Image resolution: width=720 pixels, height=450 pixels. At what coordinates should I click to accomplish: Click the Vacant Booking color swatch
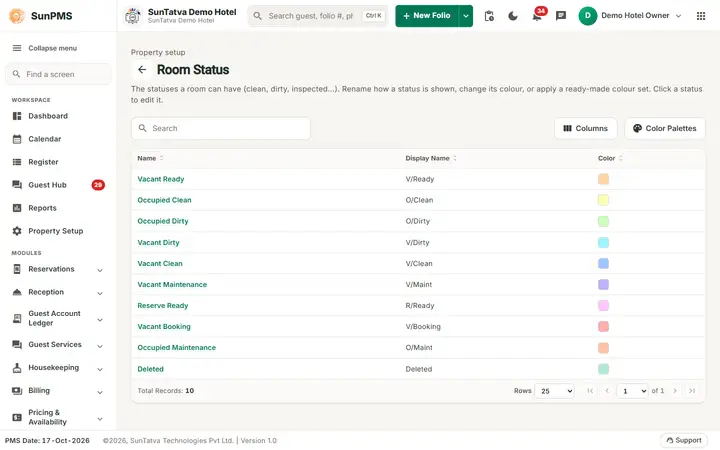(x=603, y=326)
